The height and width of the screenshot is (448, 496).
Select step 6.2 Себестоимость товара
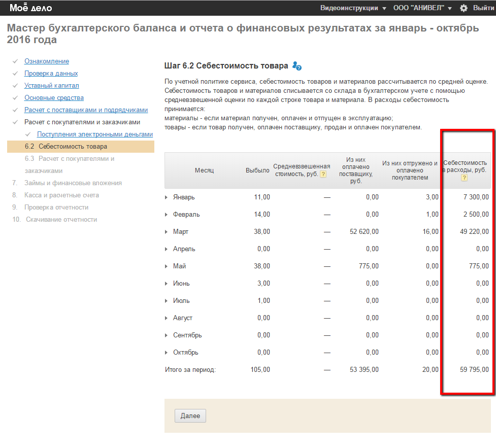click(73, 147)
